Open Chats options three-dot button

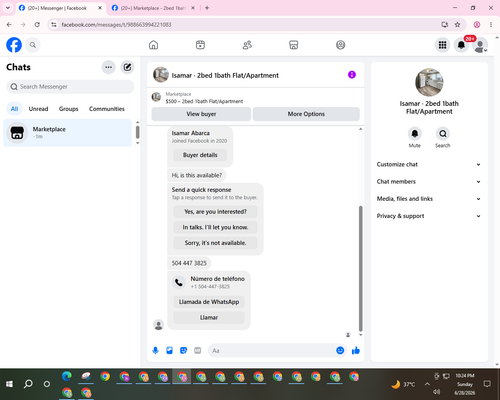pos(108,67)
